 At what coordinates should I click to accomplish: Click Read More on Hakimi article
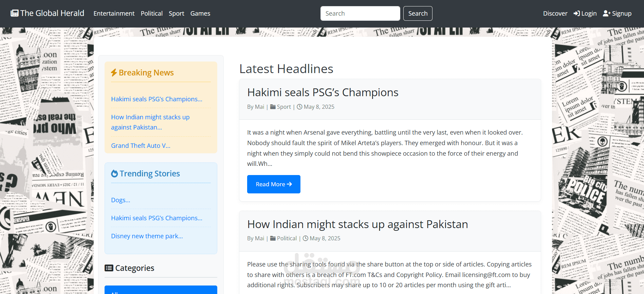coord(274,184)
